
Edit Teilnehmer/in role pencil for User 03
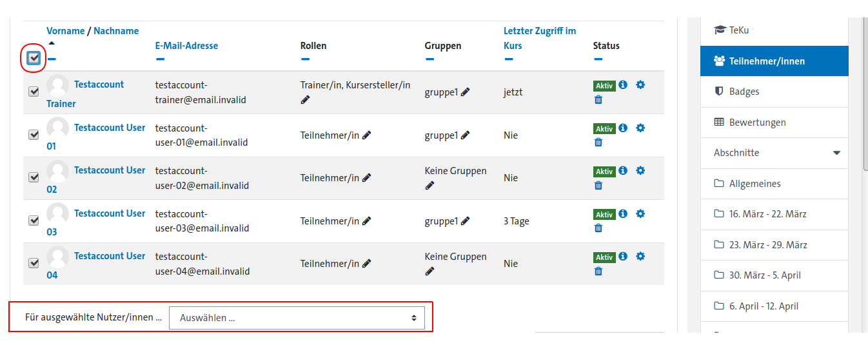pos(367,221)
